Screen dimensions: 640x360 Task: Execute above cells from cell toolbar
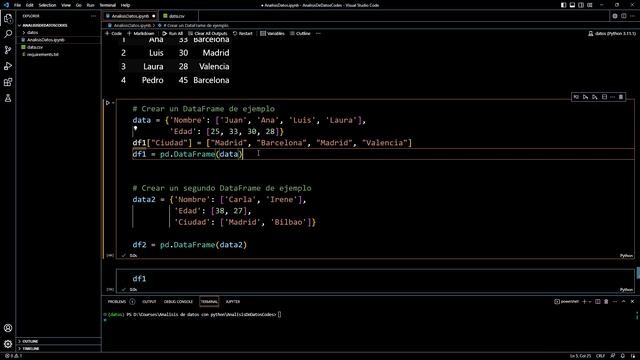[585, 97]
